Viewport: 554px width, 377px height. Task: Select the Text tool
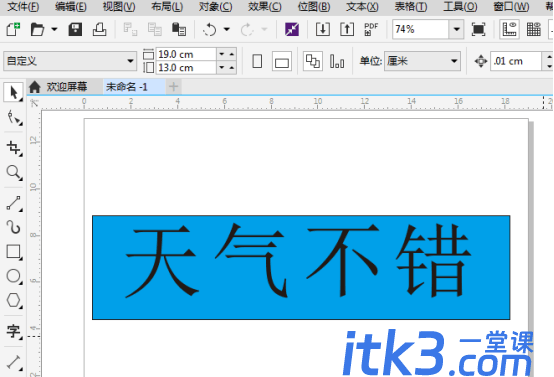point(14,331)
